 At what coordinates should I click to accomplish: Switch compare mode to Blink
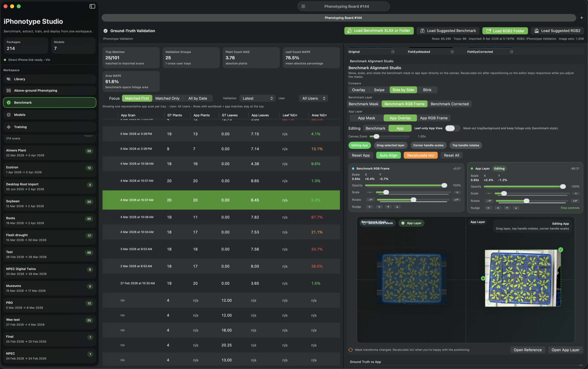click(427, 90)
